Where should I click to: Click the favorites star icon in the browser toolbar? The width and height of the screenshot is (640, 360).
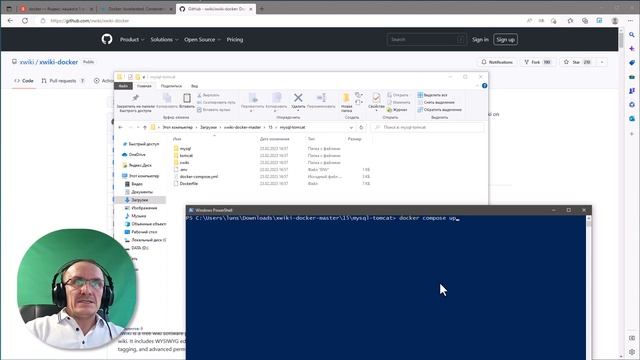click(570, 20)
